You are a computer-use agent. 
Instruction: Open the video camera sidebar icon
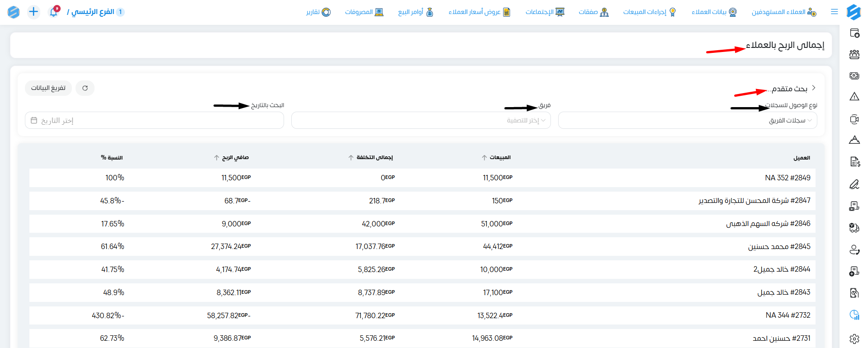click(854, 119)
